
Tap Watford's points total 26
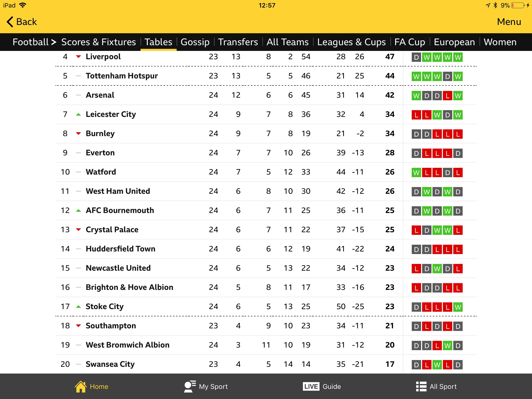pos(390,172)
